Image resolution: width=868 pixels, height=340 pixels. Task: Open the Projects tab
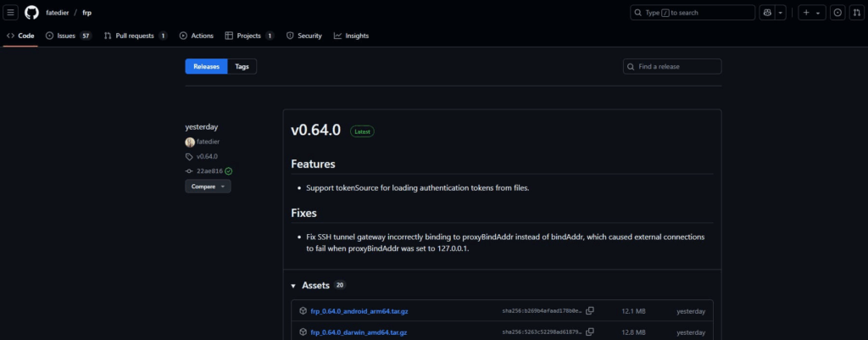(250, 36)
